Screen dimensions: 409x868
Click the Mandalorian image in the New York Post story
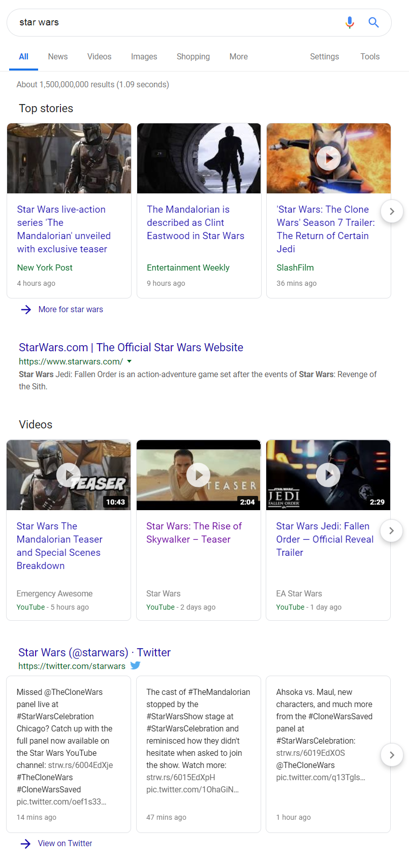click(x=69, y=158)
